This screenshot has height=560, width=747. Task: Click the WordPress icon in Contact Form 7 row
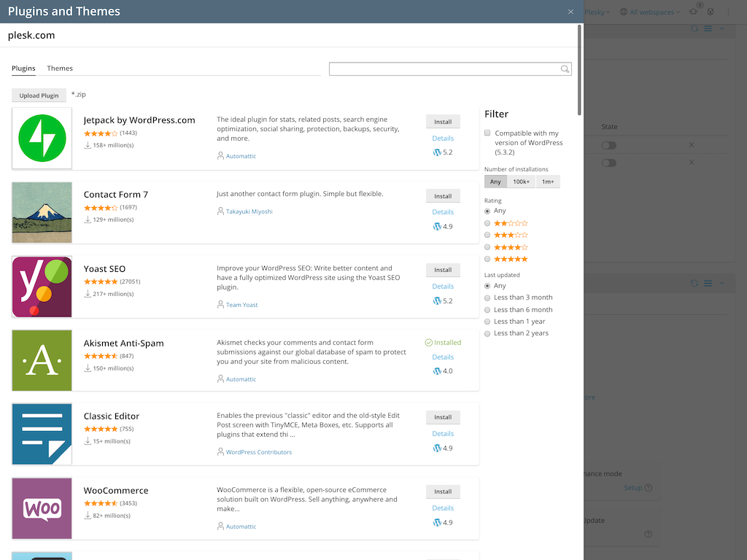[437, 227]
